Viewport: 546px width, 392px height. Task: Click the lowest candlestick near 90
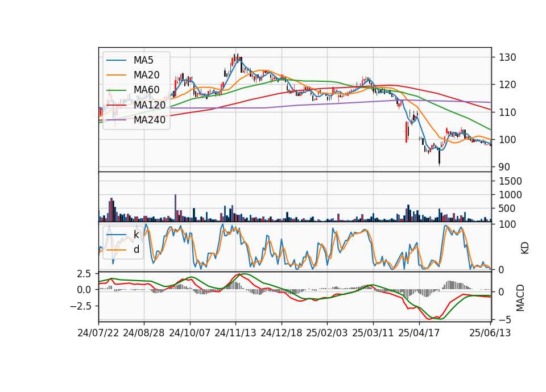[x=440, y=156]
